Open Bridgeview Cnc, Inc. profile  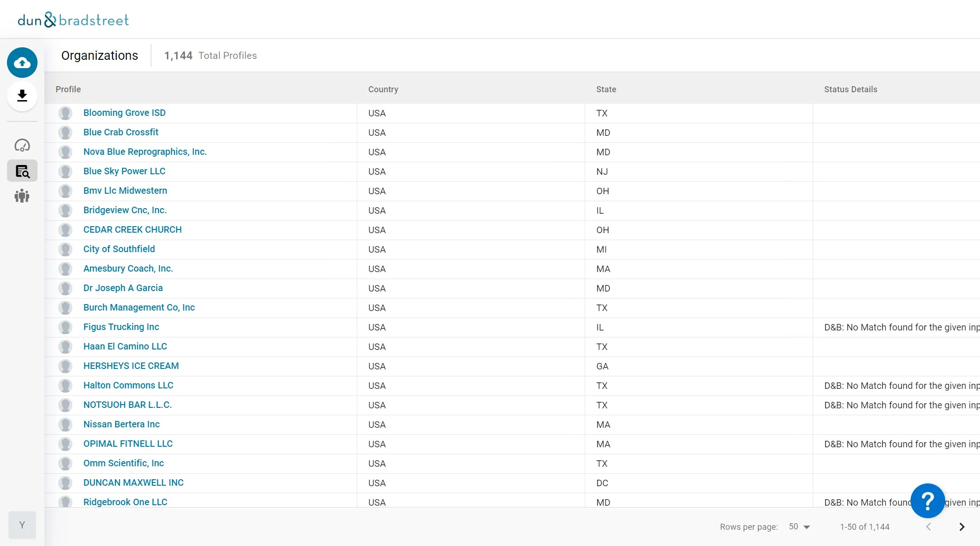(125, 210)
